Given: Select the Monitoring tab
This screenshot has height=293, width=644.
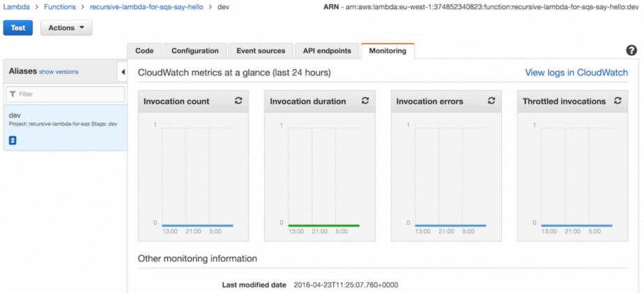Looking at the screenshot, I should [388, 51].
